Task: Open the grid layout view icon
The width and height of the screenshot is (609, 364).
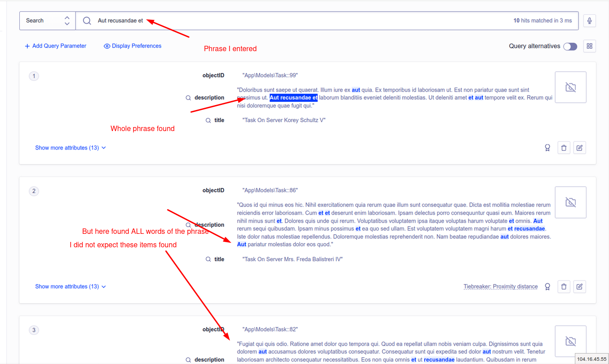Action: pos(589,46)
